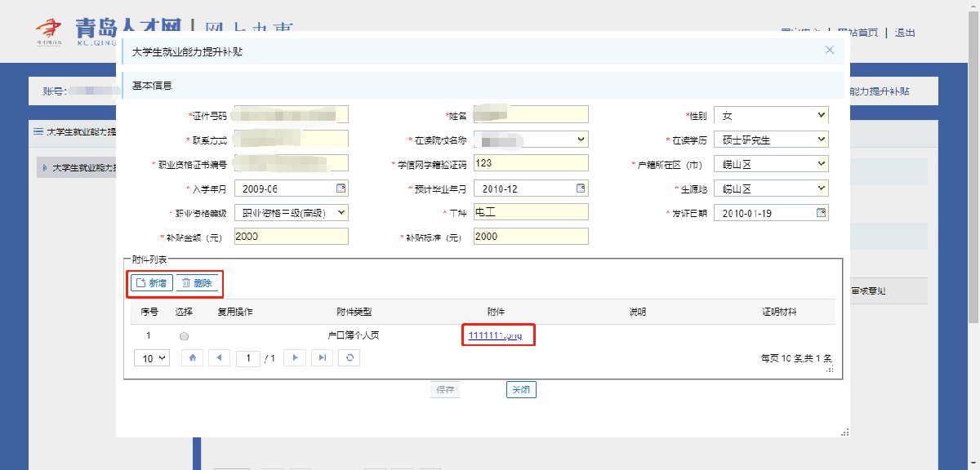Jump to last page of attachment list
This screenshot has width=980, height=470.
(x=323, y=357)
